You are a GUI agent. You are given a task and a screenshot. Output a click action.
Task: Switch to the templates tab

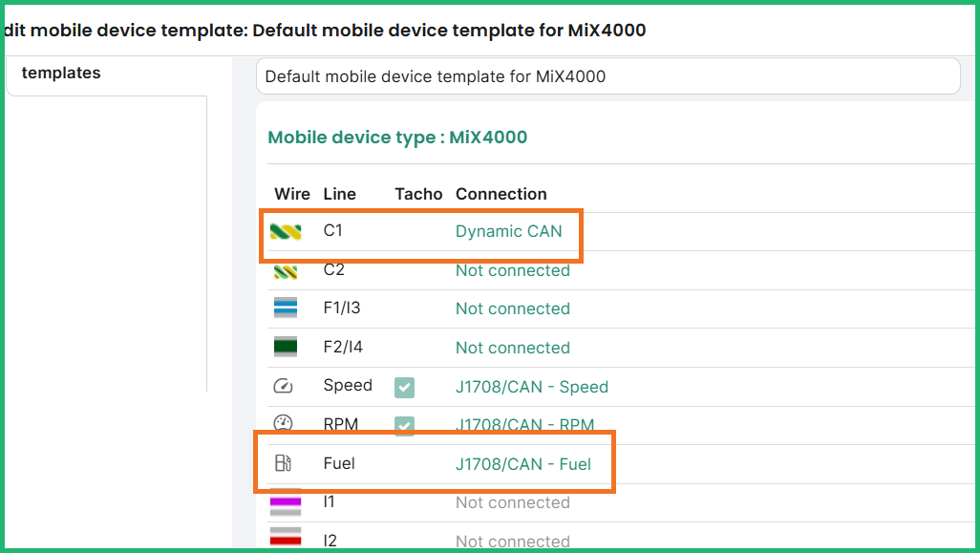point(61,74)
